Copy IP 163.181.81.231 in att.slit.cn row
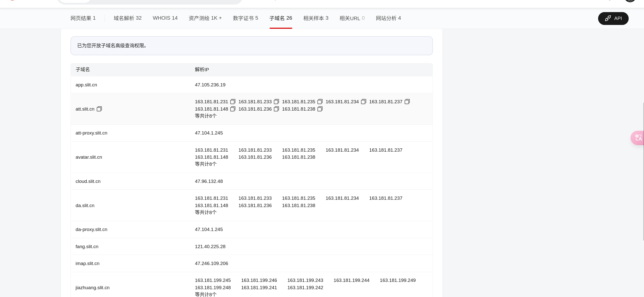Image resolution: width=644 pixels, height=297 pixels. pyautogui.click(x=233, y=102)
